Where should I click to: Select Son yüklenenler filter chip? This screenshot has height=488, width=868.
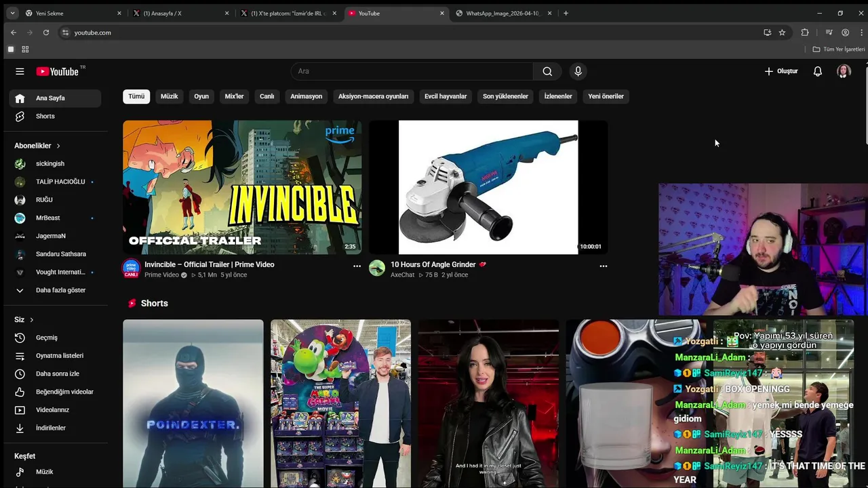[x=505, y=96]
